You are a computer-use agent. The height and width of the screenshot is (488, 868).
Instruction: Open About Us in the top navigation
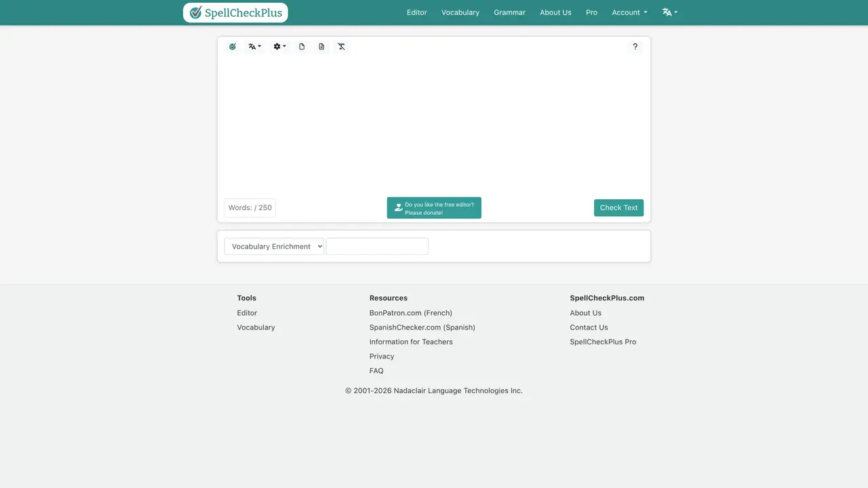coord(555,12)
